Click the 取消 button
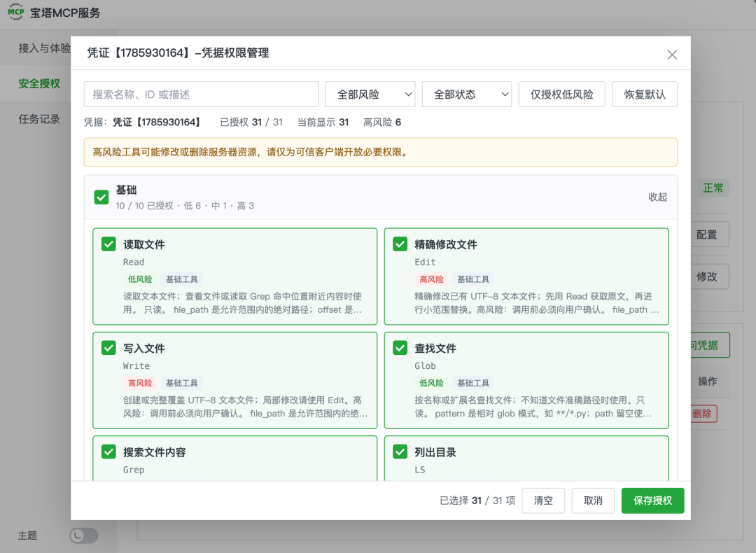756x553 pixels. (593, 500)
